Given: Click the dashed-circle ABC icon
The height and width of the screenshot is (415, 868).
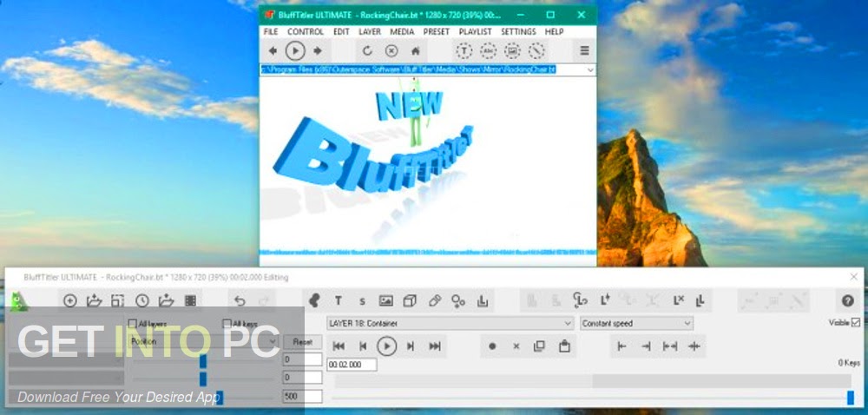Looking at the screenshot, I should tap(488, 51).
